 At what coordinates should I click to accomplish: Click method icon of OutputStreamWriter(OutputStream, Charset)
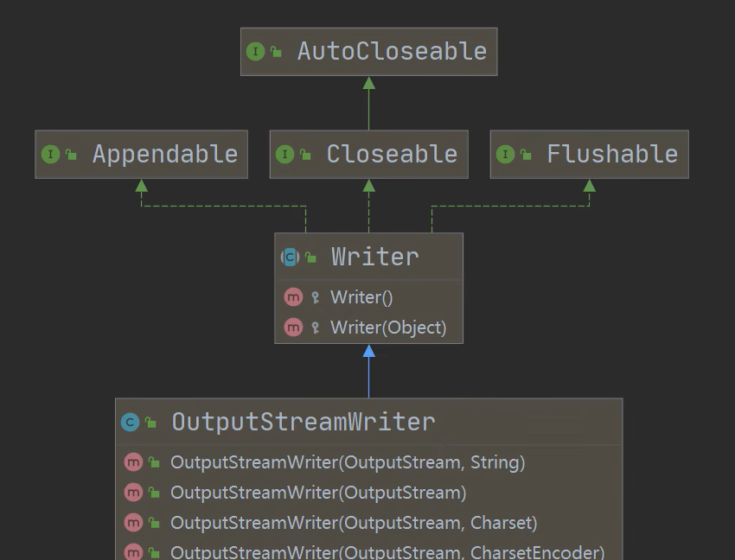pyautogui.click(x=133, y=523)
